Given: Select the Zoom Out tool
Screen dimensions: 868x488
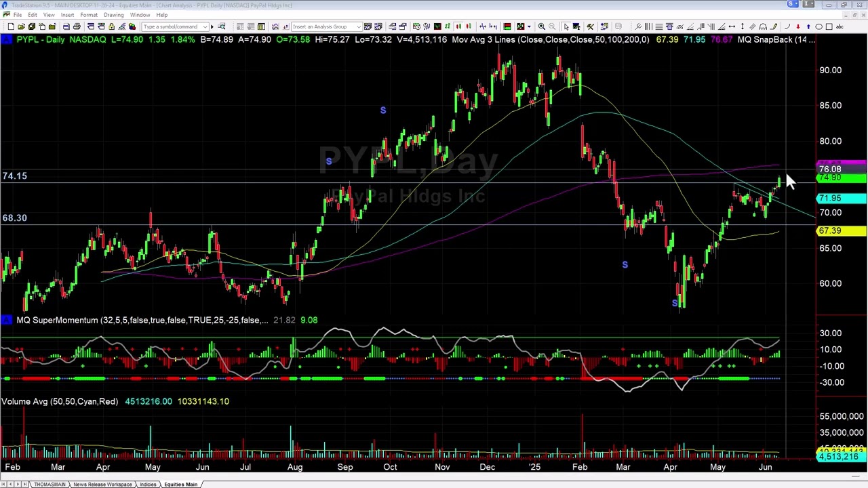Looking at the screenshot, I should (553, 26).
